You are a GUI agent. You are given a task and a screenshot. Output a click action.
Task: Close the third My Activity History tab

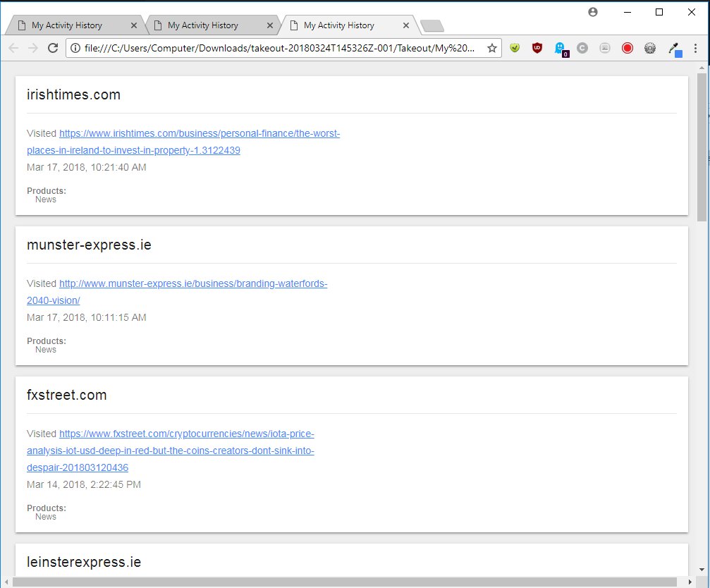click(405, 25)
